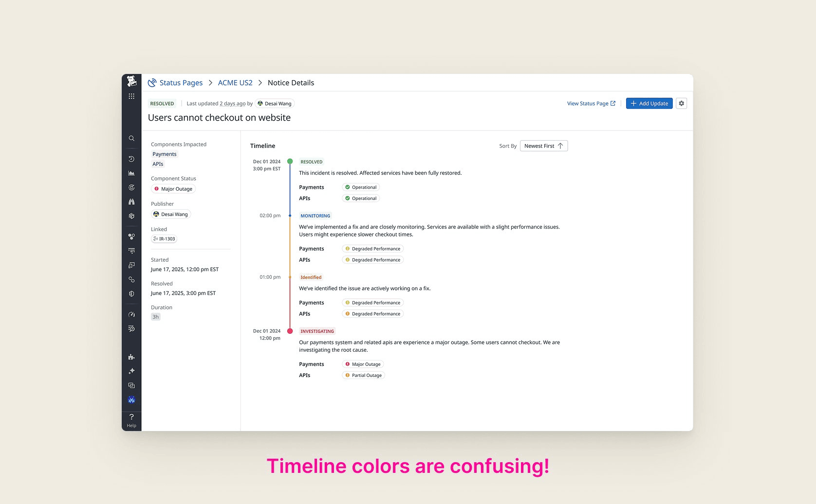816x504 pixels.
Task: Click the Payments component tag
Action: coord(165,154)
